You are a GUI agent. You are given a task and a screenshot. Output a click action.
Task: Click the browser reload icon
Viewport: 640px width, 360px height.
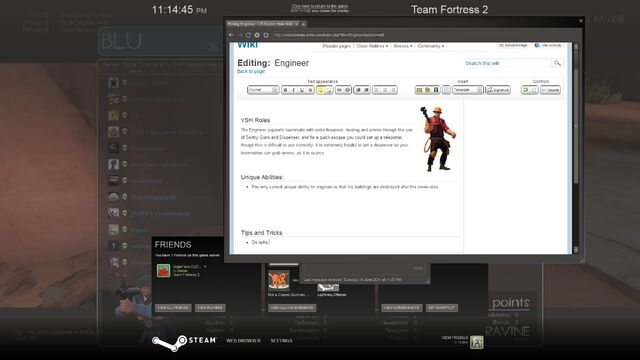[x=248, y=35]
